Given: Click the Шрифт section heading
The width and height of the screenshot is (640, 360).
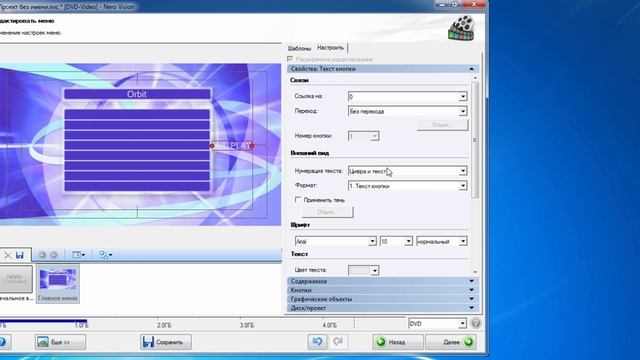Looking at the screenshot, I should [x=300, y=225].
